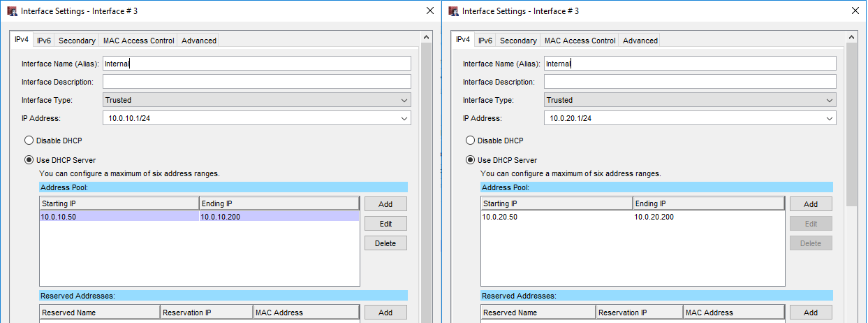868x323 pixels.
Task: Click the app icon in the left window title bar
Action: click(12, 11)
